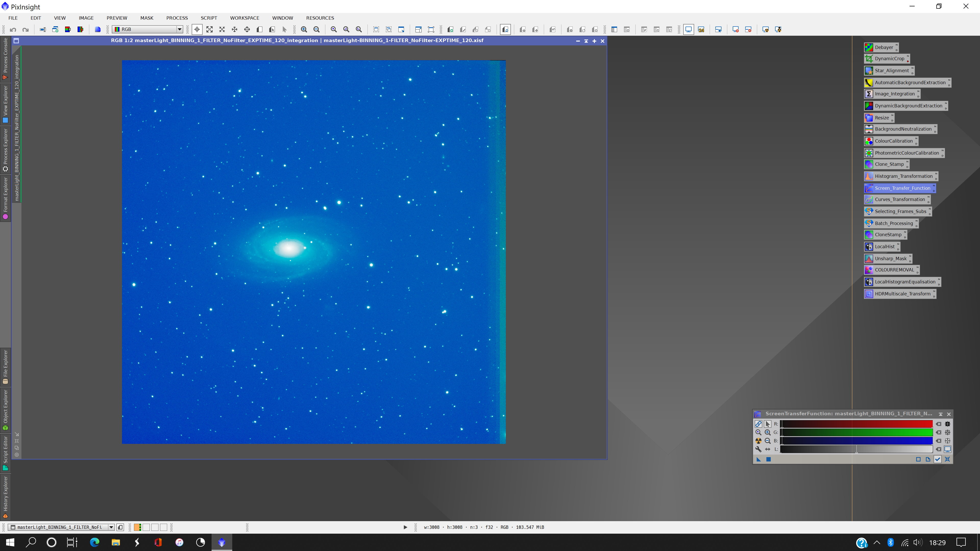Image resolution: width=980 pixels, height=551 pixels.
Task: Open DynamicBackgroundExtraction process icon
Action: coord(906,106)
